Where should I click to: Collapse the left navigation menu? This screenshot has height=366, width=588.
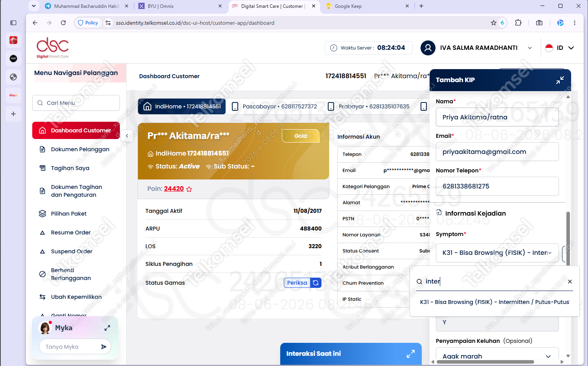(127, 136)
